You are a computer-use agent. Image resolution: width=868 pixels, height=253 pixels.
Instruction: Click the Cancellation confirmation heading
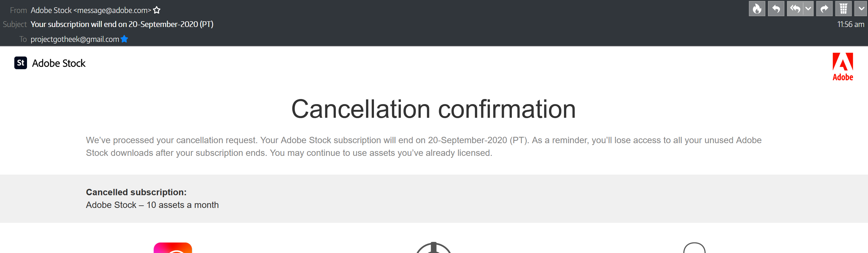click(434, 109)
